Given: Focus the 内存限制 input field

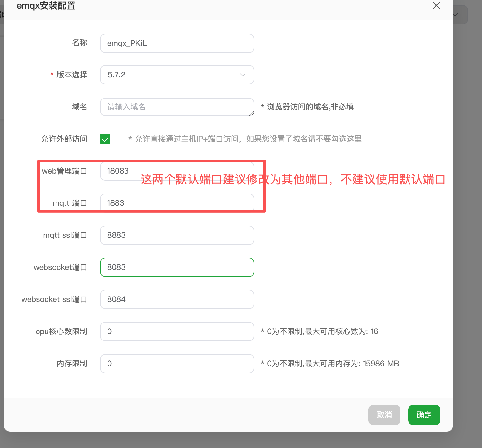Looking at the screenshot, I should click(x=177, y=364).
